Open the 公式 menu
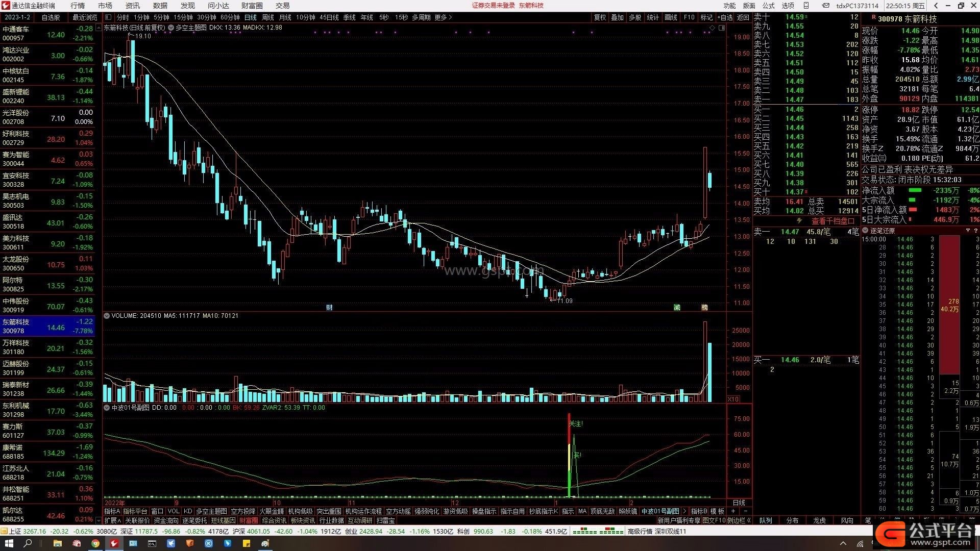This screenshot has height=551, width=980. (x=768, y=6)
